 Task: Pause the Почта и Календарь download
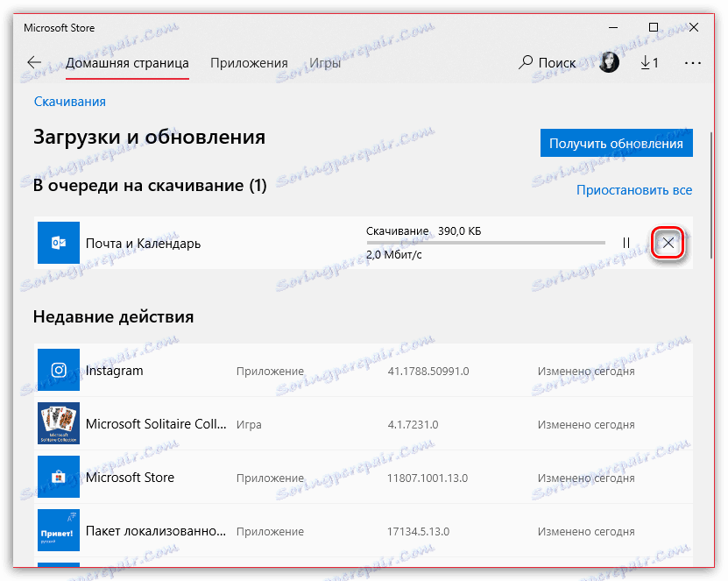(x=626, y=243)
